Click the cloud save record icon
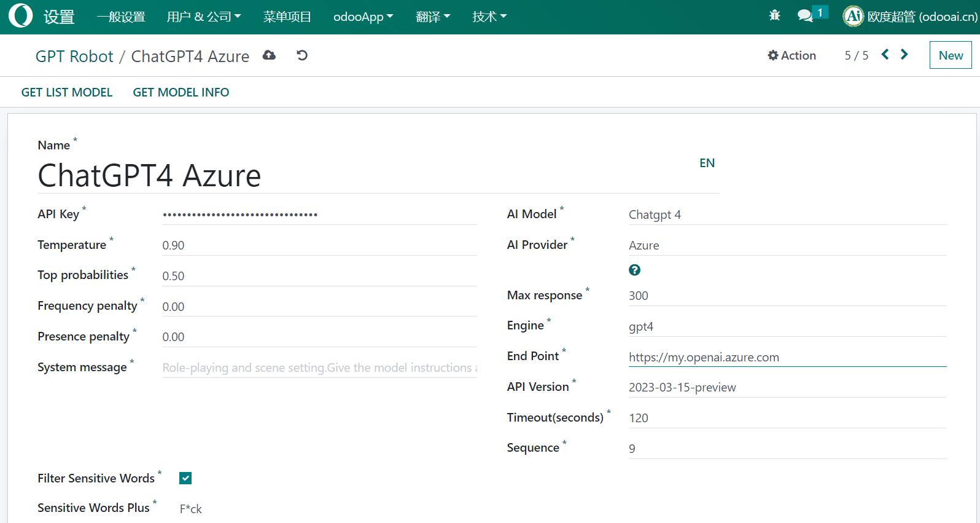Viewport: 980px width, 523px height. (x=269, y=55)
